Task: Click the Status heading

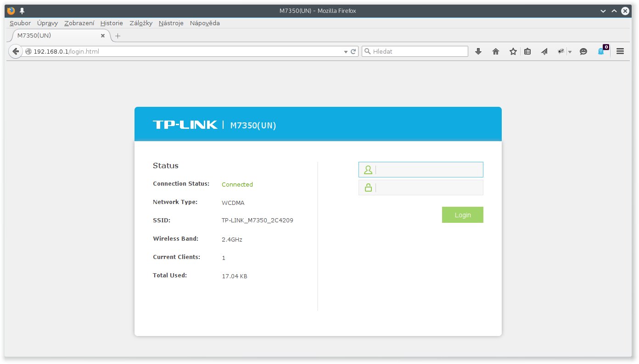Action: pos(166,165)
